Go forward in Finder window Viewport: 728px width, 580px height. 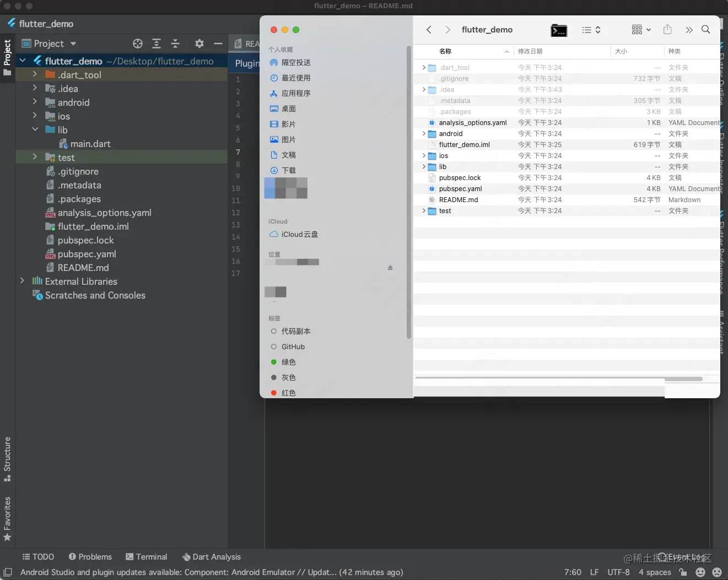[x=447, y=30]
